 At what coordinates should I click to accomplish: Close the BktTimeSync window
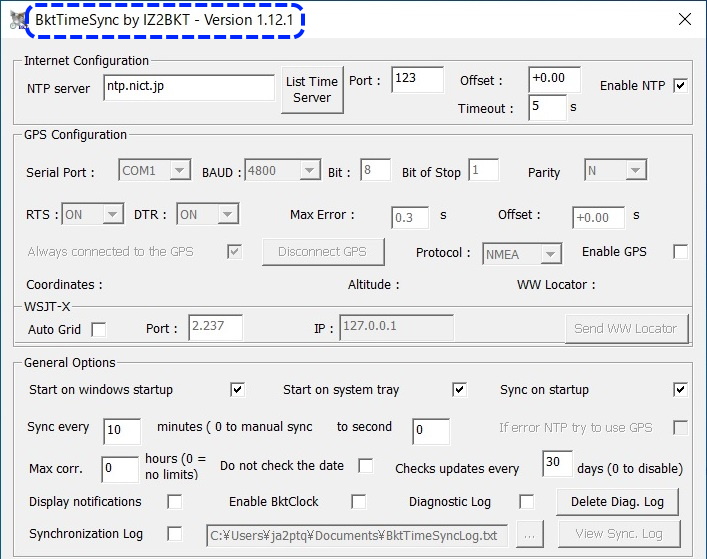684,19
